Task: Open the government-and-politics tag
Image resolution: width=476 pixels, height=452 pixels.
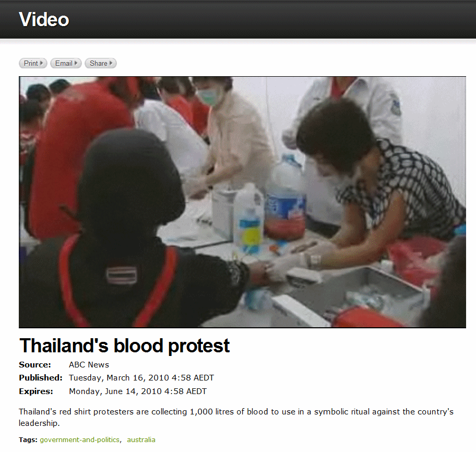Action: tap(79, 439)
